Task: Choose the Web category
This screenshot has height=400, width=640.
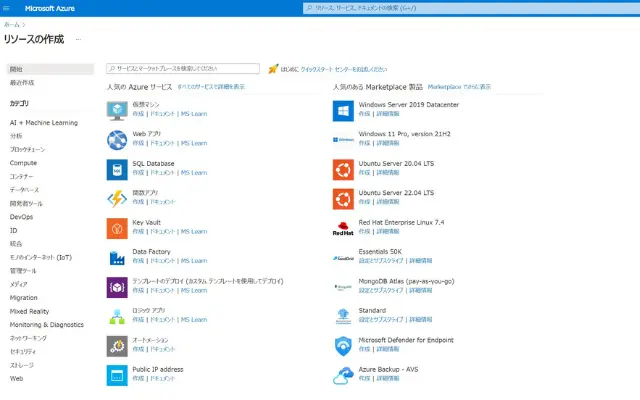Action: (16, 378)
